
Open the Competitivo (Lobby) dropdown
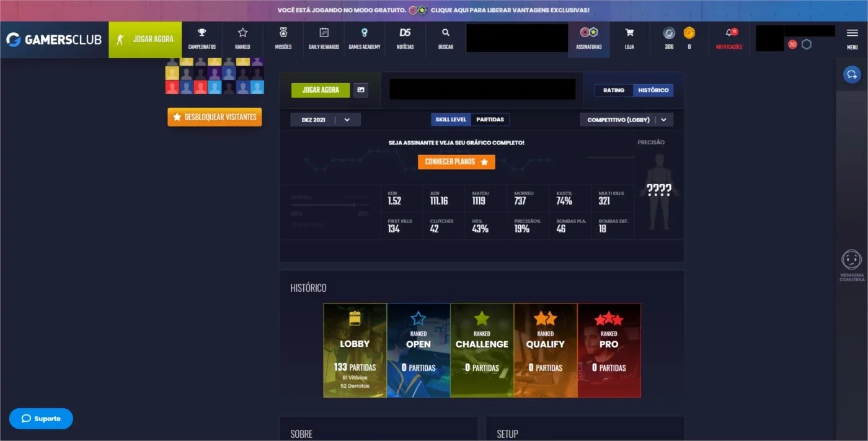[626, 120]
